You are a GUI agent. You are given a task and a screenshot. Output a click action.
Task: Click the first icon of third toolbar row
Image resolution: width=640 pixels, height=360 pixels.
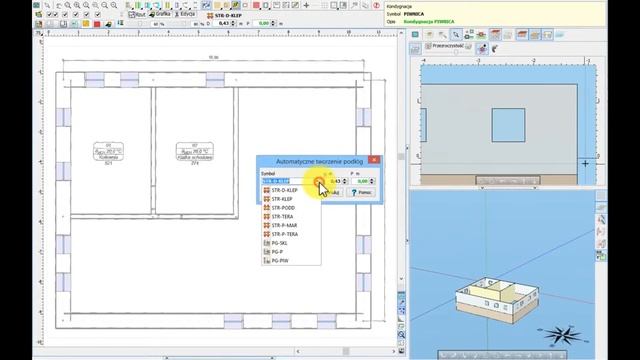pos(38,24)
